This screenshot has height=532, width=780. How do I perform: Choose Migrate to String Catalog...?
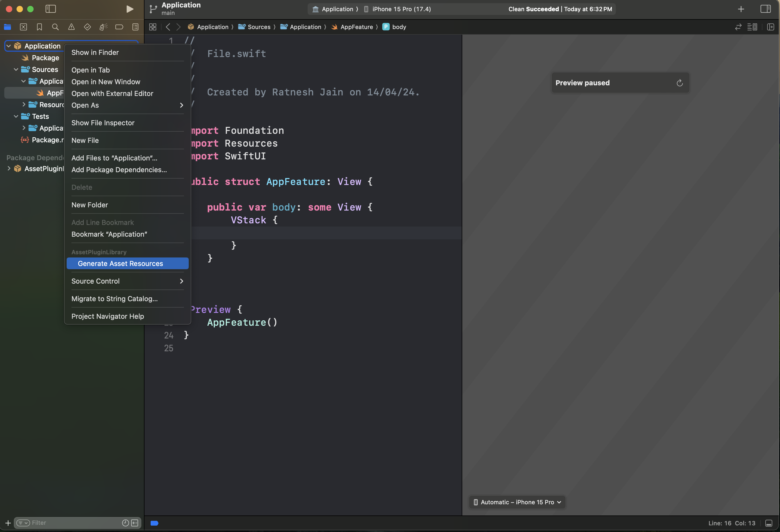point(127,299)
